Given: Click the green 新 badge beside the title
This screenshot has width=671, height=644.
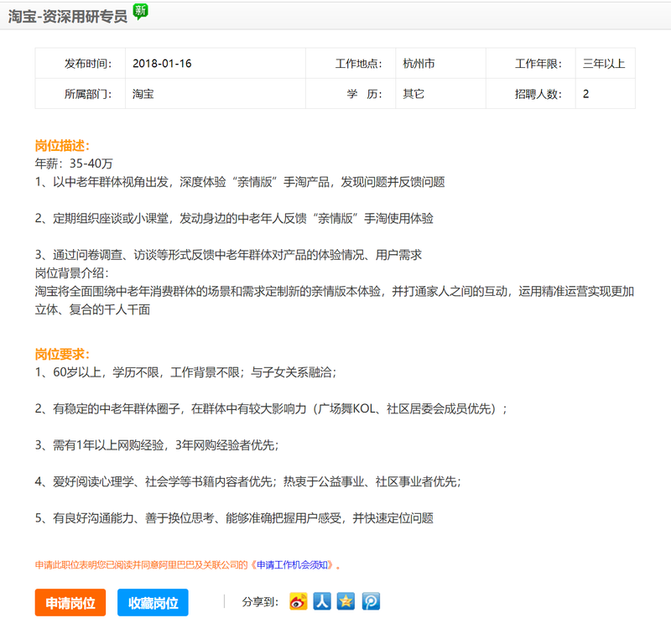Looking at the screenshot, I should click(140, 11).
